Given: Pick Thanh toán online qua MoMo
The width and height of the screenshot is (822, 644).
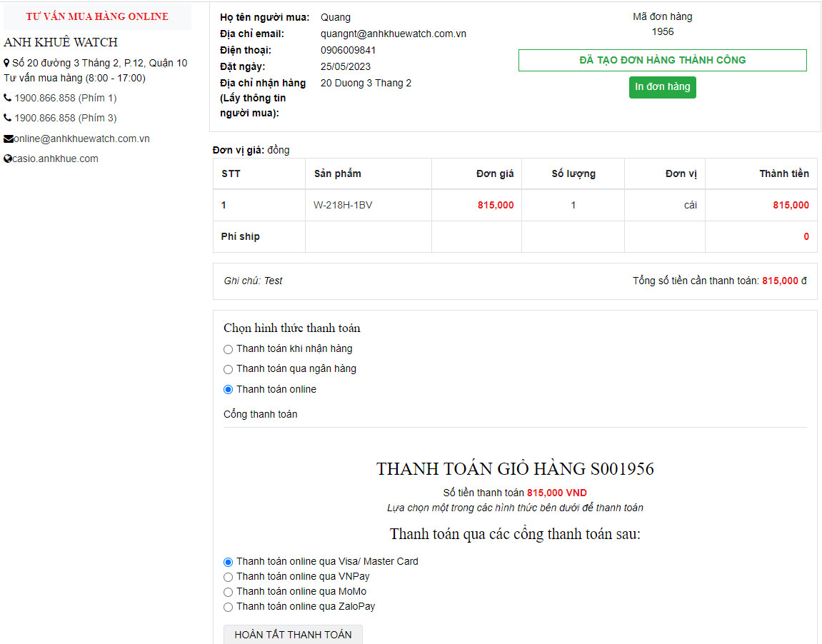Looking at the screenshot, I should [228, 593].
